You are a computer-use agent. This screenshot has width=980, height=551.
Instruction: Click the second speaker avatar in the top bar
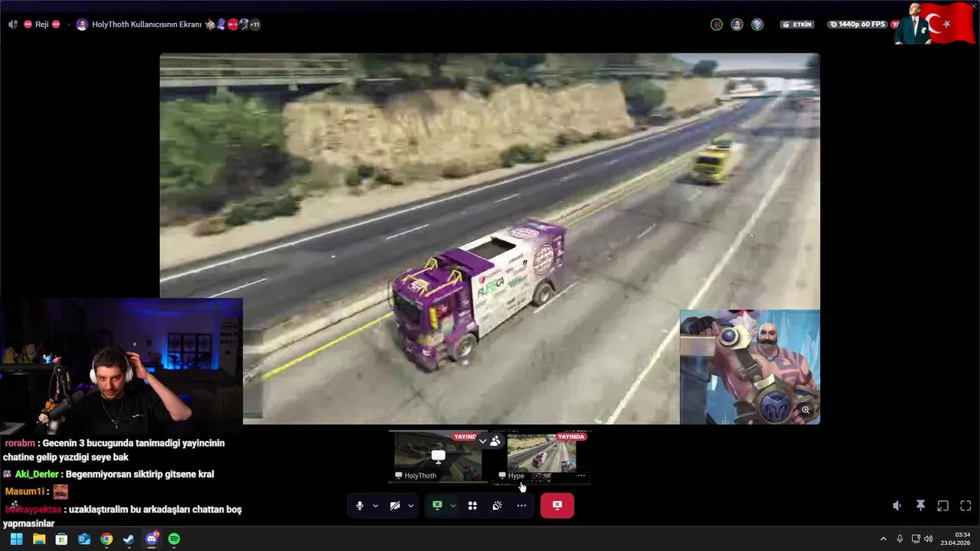point(737,24)
